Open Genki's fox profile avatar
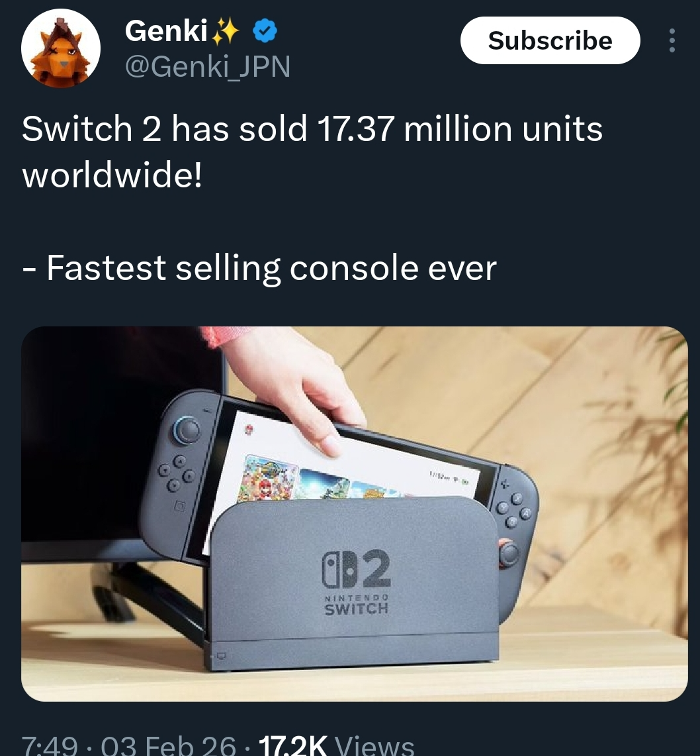This screenshot has height=756, width=700. click(x=61, y=49)
